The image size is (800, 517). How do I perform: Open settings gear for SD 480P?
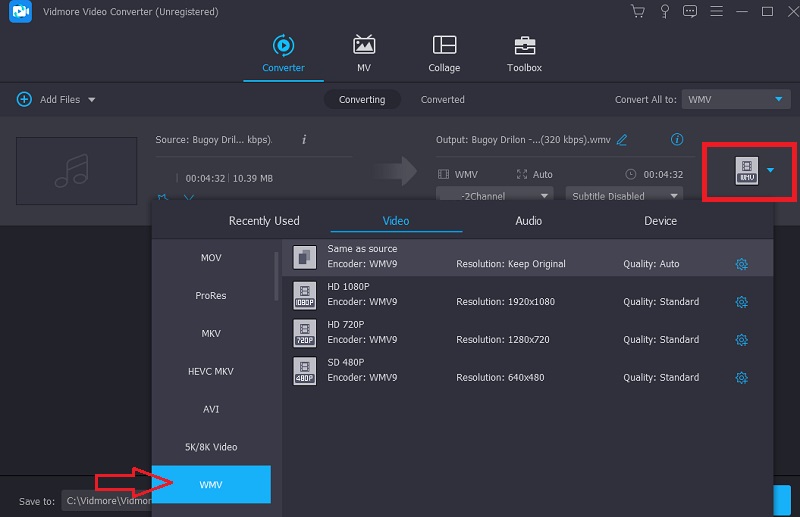pyautogui.click(x=741, y=378)
